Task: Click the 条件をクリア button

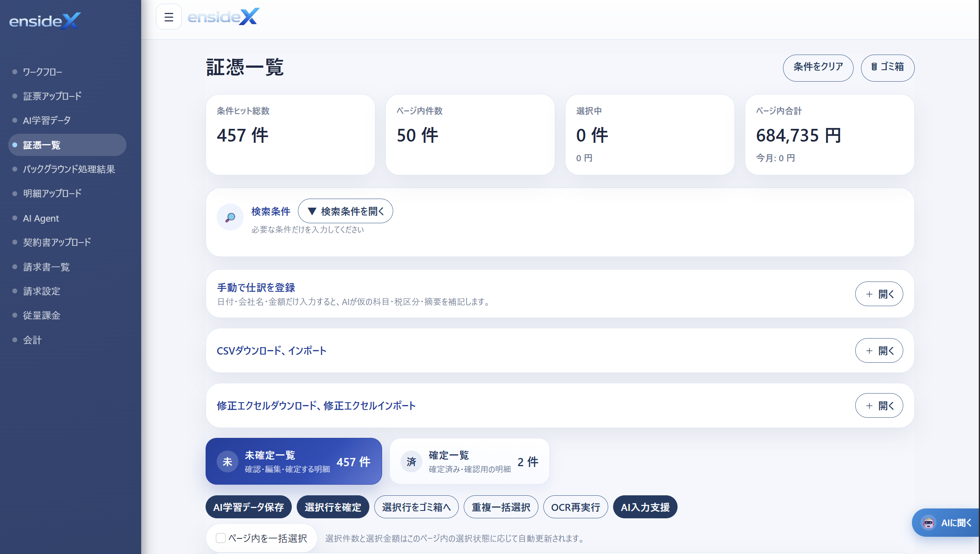Action: click(818, 68)
